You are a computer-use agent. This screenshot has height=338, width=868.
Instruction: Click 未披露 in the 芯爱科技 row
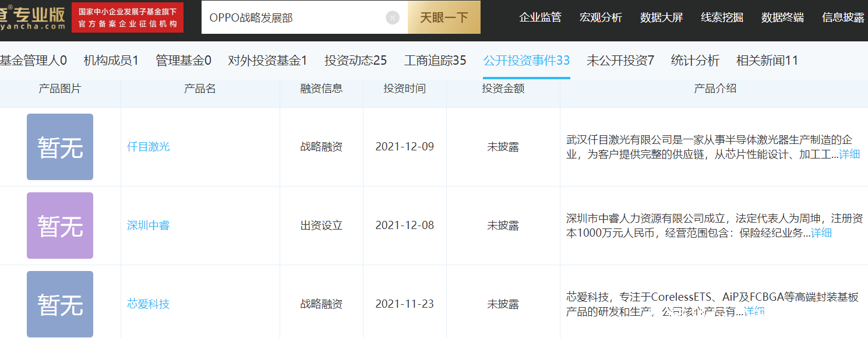(503, 304)
